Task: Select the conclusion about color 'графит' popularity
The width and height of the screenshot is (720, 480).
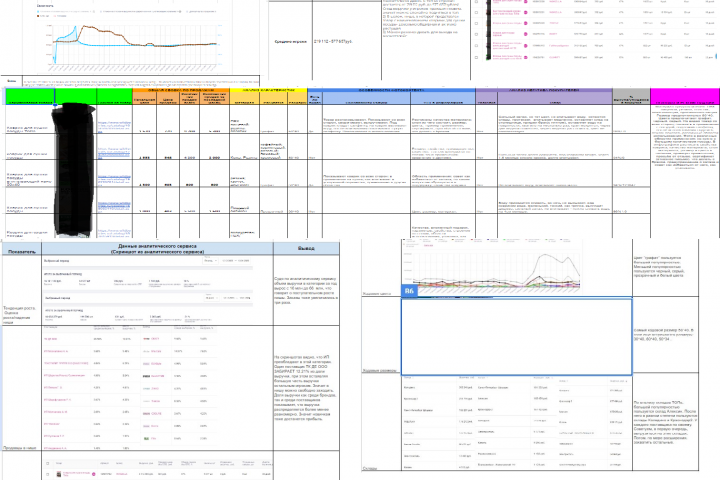Action: (665, 267)
